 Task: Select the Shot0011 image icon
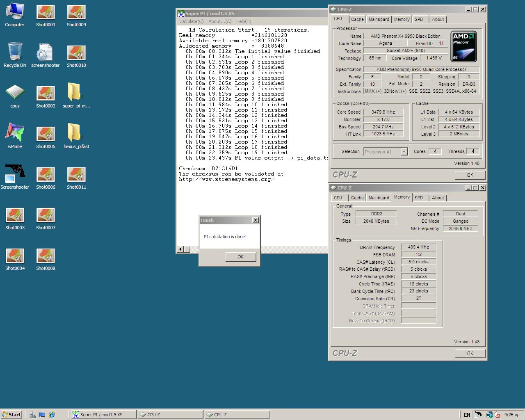[76, 177]
